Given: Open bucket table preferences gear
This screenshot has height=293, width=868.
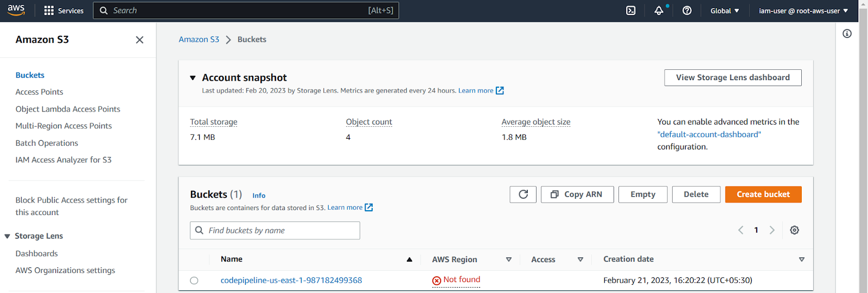Looking at the screenshot, I should pos(794,230).
